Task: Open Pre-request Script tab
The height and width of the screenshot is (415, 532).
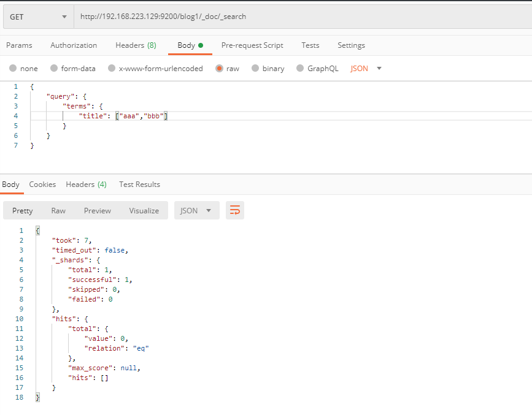Action: 252,45
